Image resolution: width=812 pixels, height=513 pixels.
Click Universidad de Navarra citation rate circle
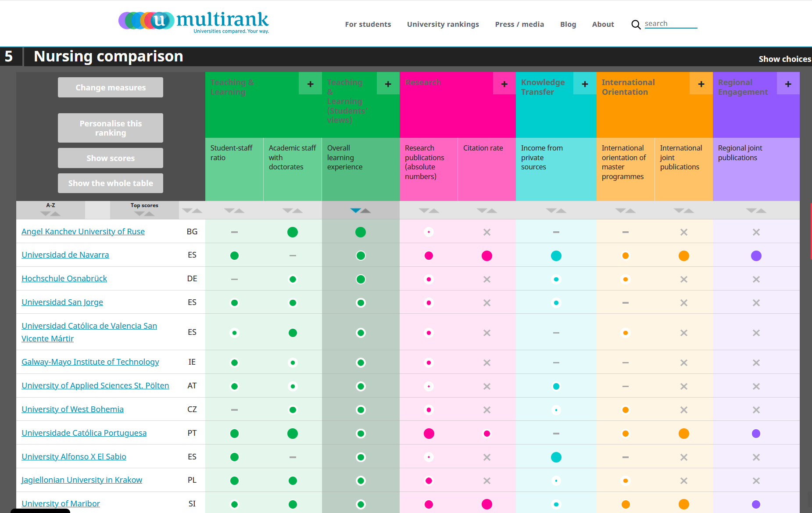click(x=486, y=256)
